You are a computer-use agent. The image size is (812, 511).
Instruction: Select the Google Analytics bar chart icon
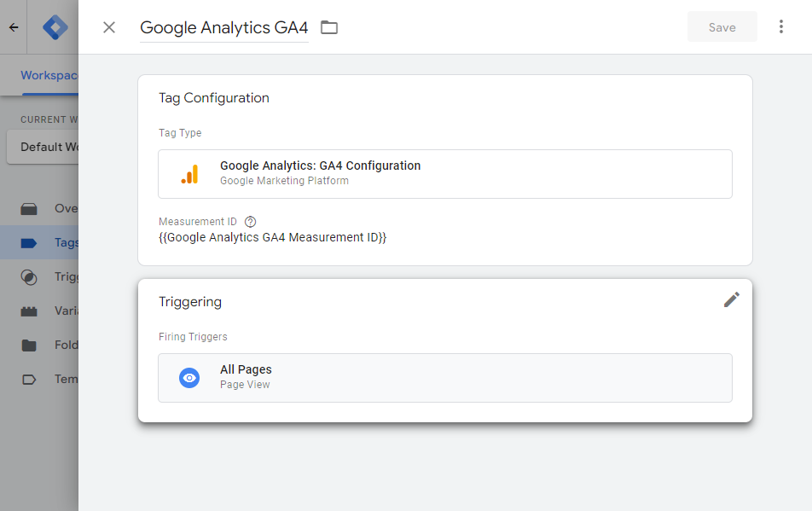pos(189,174)
